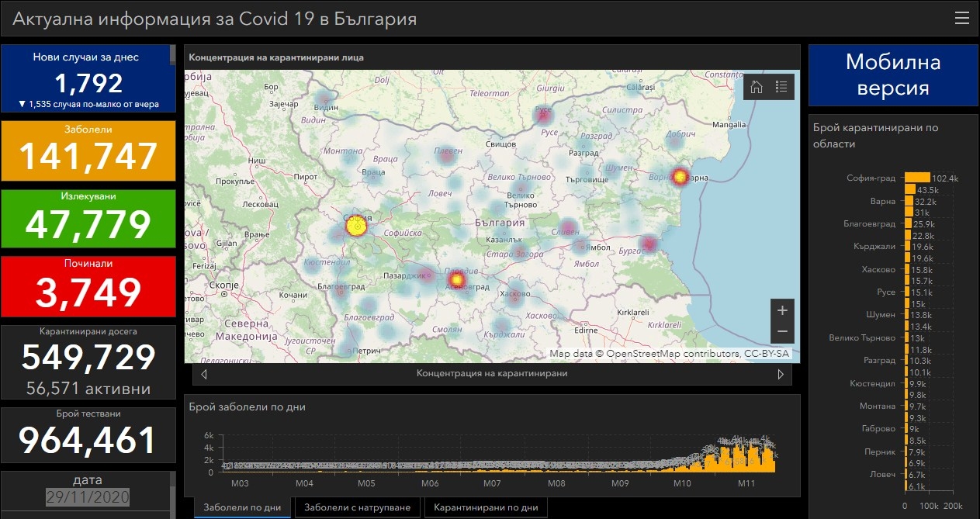Image resolution: width=980 pixels, height=519 pixels.
Task: Open the map legend list icon
Action: point(781,87)
